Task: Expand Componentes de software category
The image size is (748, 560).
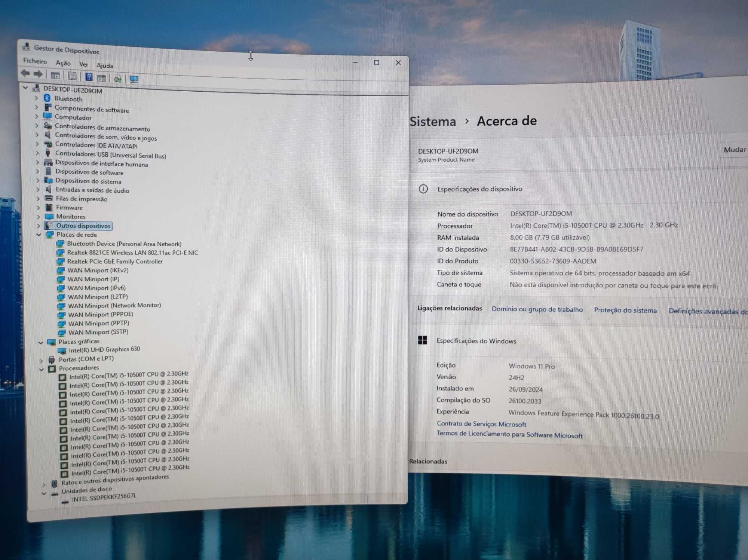Action: (x=36, y=107)
